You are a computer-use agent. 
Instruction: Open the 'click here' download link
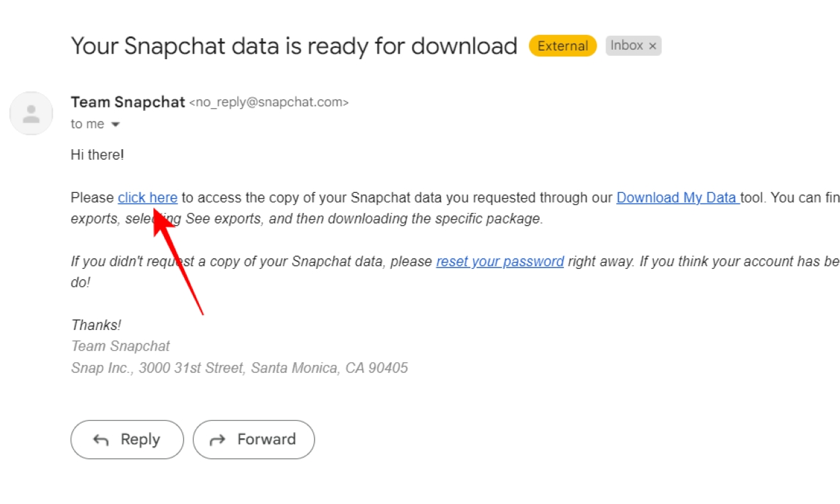coord(147,198)
